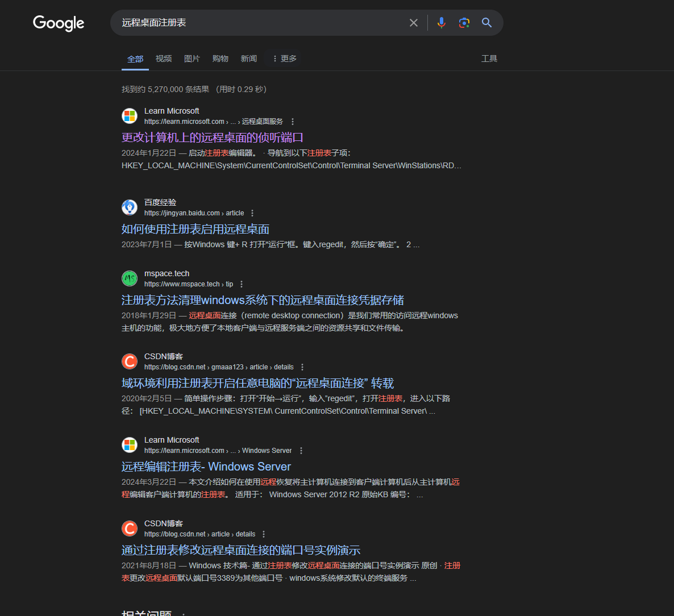Click the 2024年1月22日 snippet date
This screenshot has width=674, height=616.
pyautogui.click(x=149, y=153)
